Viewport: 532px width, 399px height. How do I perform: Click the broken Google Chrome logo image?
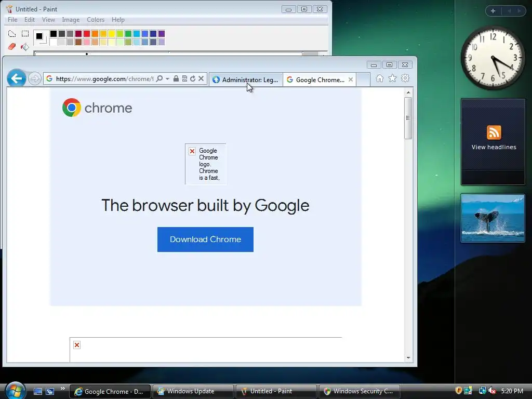click(205, 164)
